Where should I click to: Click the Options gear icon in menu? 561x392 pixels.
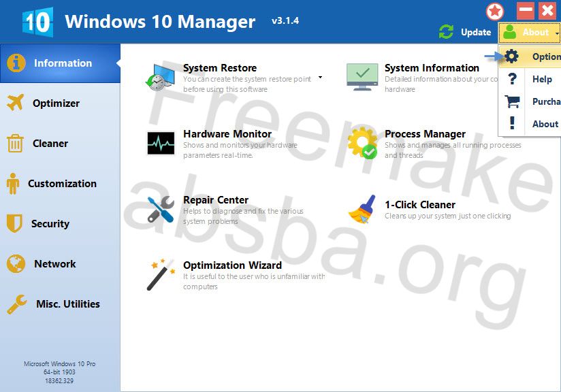point(511,56)
